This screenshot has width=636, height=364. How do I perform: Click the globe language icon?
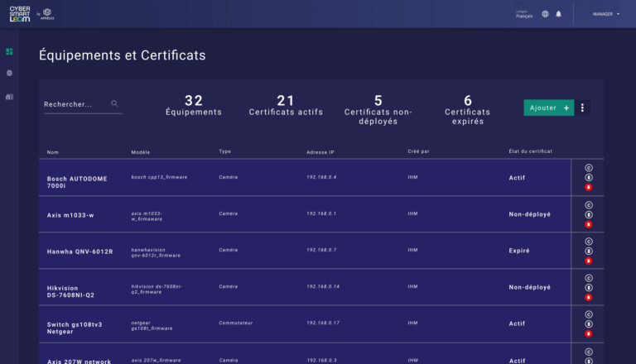click(x=545, y=14)
